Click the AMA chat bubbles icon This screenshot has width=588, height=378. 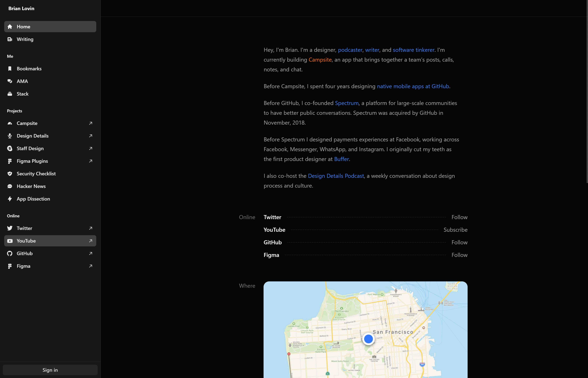[x=10, y=81]
